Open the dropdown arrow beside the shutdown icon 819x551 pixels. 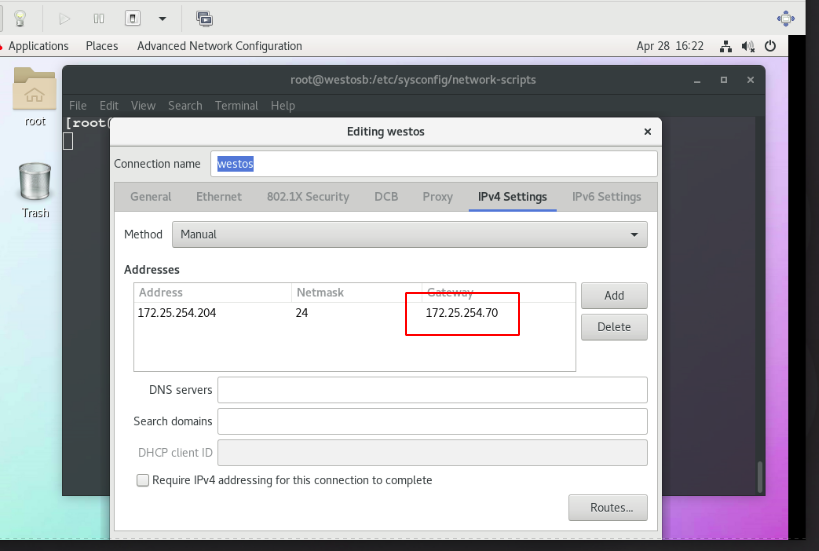click(162, 19)
